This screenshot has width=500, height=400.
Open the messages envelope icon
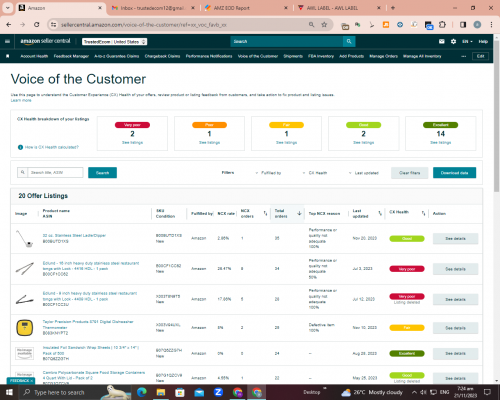(x=442, y=41)
